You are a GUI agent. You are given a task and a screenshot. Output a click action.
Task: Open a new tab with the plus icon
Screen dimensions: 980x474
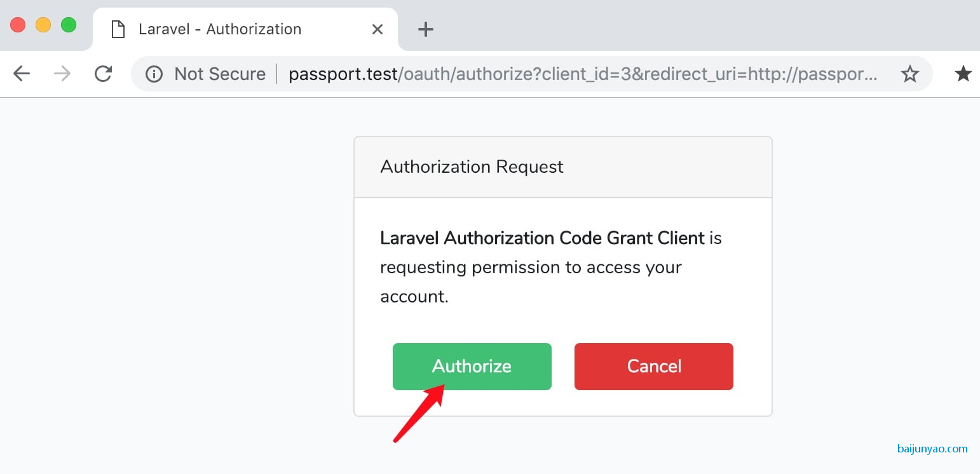(x=425, y=29)
